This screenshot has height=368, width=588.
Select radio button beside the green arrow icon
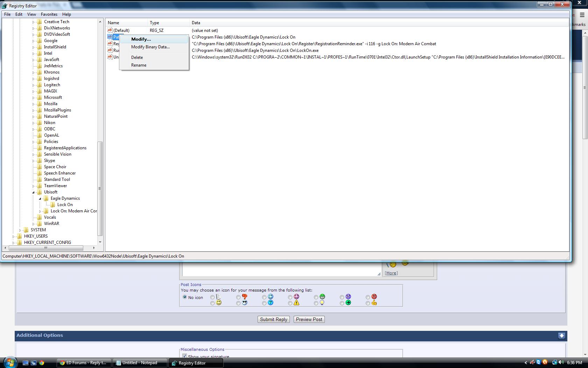point(342,303)
